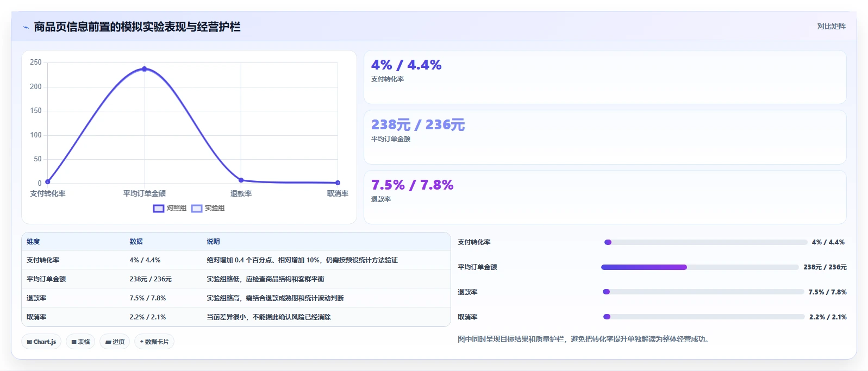Select the 退款率 table row cell
Image resolution: width=868 pixels, height=371 pixels.
click(36, 298)
